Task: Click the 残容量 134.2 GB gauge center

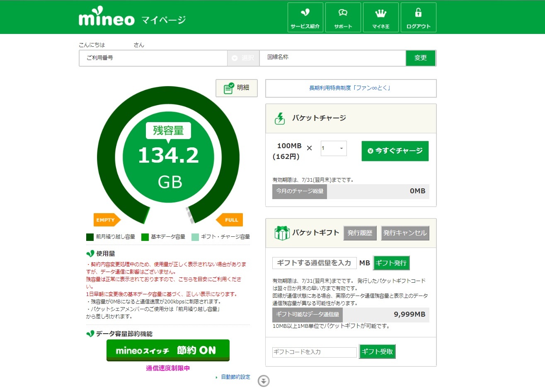Action: click(168, 157)
